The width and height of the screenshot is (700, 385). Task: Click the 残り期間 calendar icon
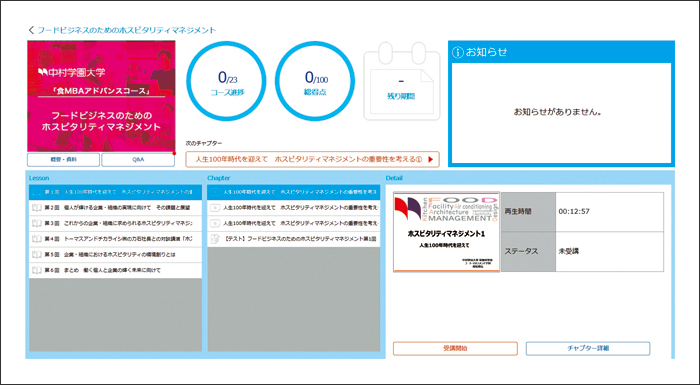coord(401,81)
